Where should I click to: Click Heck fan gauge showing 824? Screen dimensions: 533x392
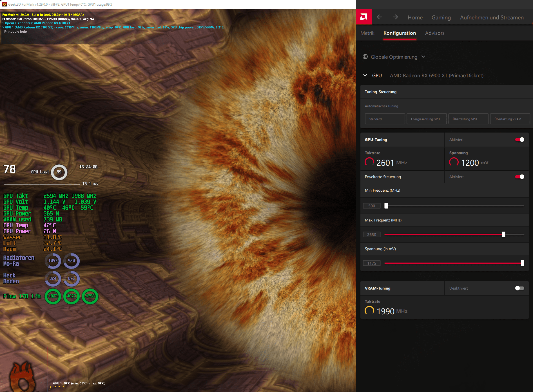click(x=53, y=279)
